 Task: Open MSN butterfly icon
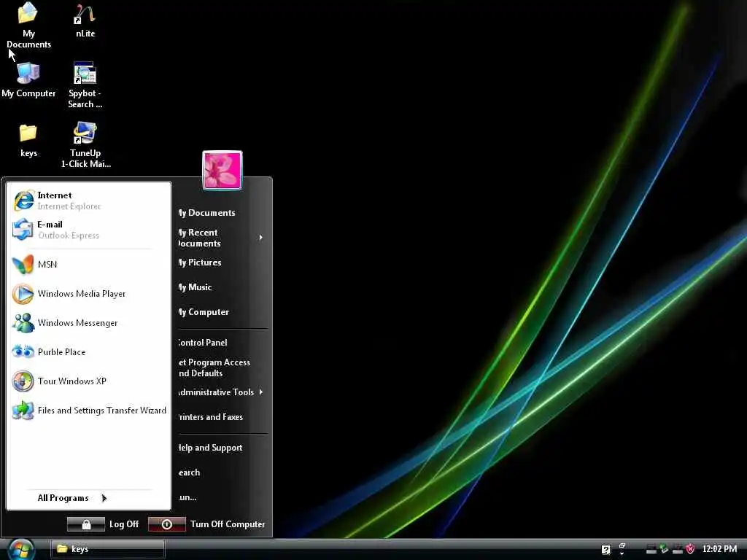[x=23, y=264]
